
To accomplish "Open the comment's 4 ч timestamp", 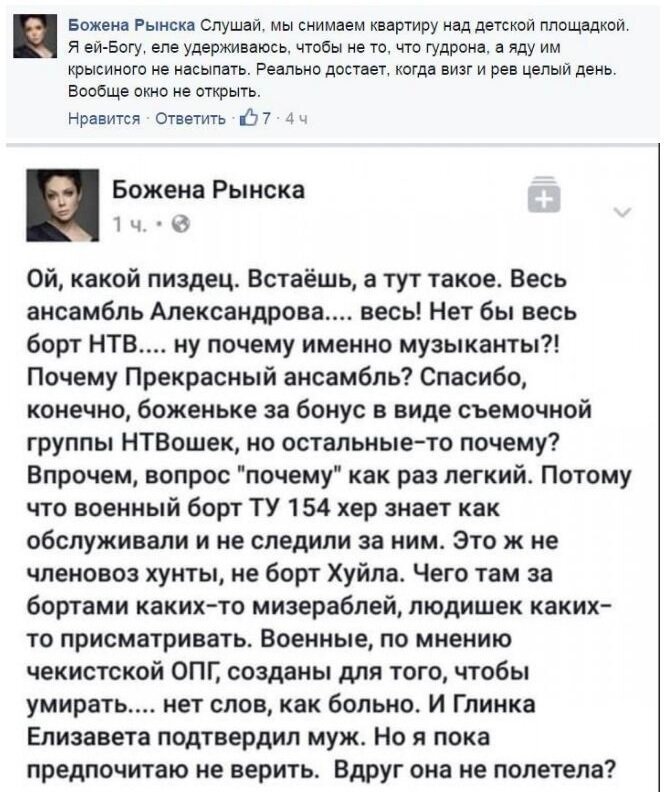I will pyautogui.click(x=296, y=119).
